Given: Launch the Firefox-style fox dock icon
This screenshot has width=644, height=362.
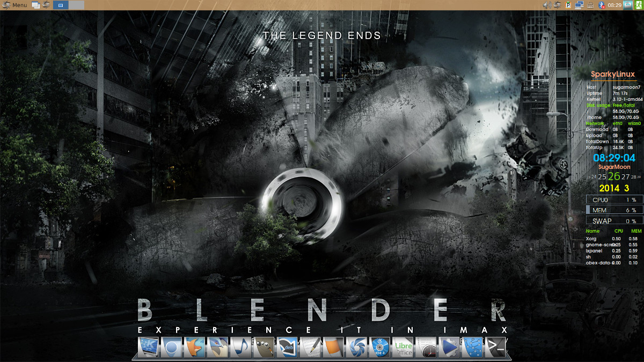Looking at the screenshot, I should click(x=194, y=348).
